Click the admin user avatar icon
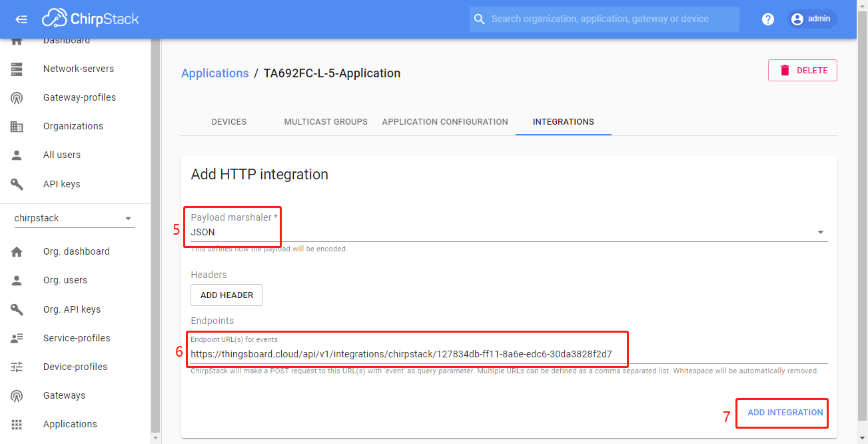 pyautogui.click(x=797, y=19)
